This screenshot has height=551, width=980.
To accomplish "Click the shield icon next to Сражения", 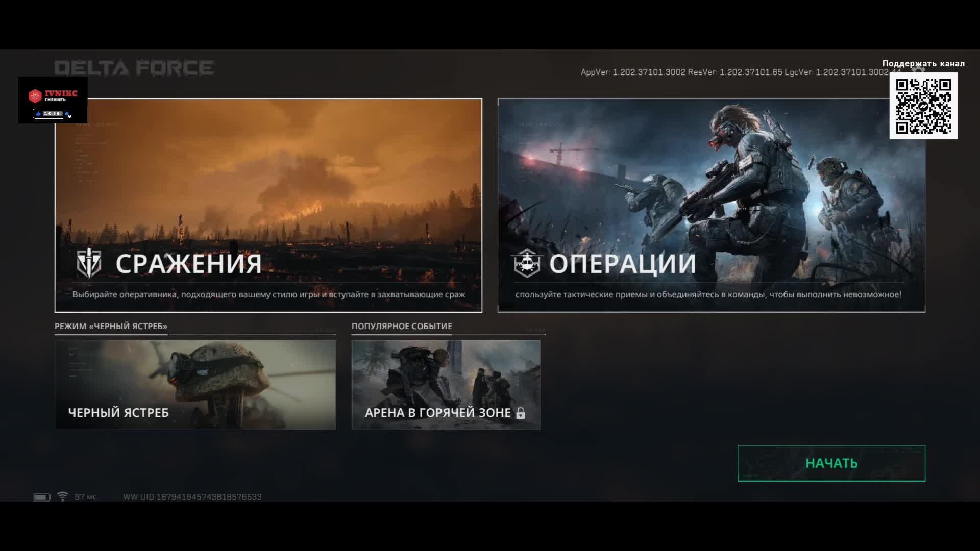I will pyautogui.click(x=89, y=263).
